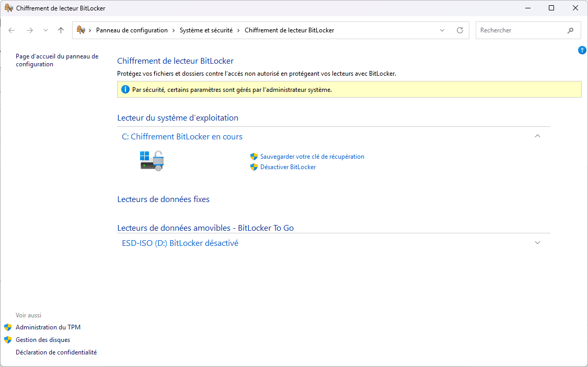Click into the Rechercher search field

[520, 30]
